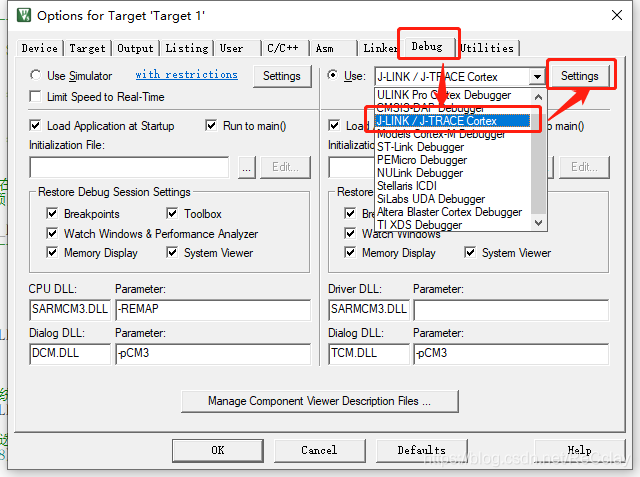Click CPU DLL Parameter field -REMAP
Screen dimensions: 640x477
coord(213,309)
